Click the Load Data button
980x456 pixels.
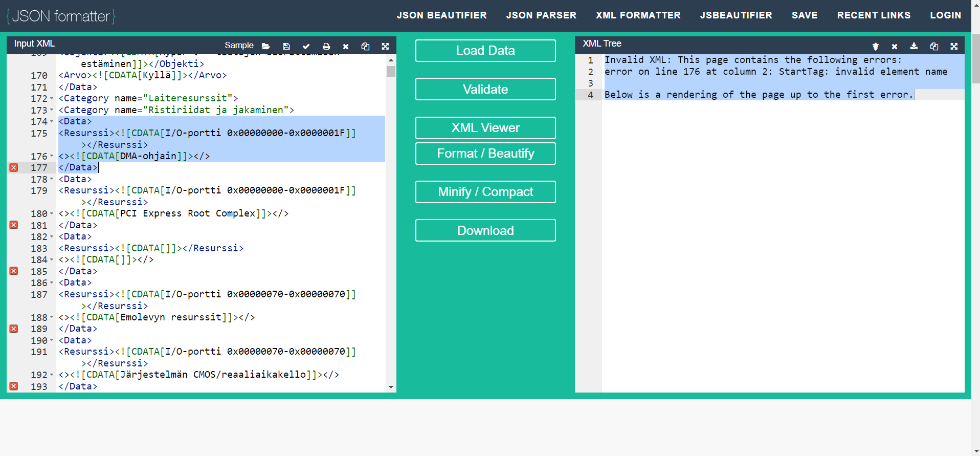click(x=485, y=51)
